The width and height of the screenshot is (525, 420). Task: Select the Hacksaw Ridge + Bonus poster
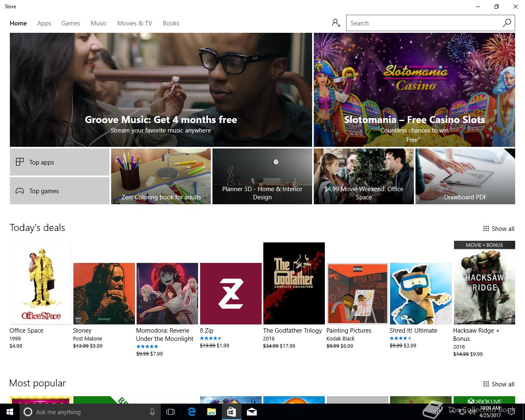[x=484, y=283]
